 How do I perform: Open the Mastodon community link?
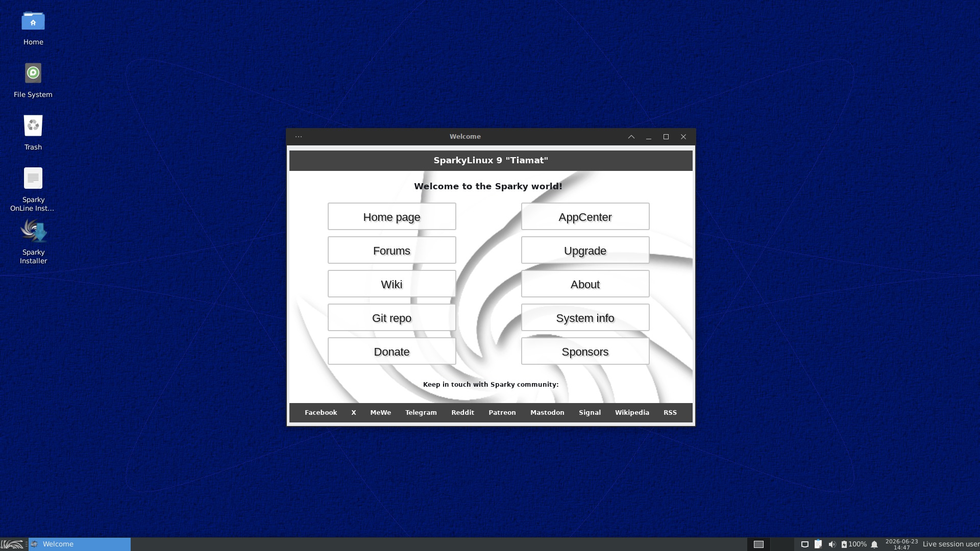[x=547, y=413]
